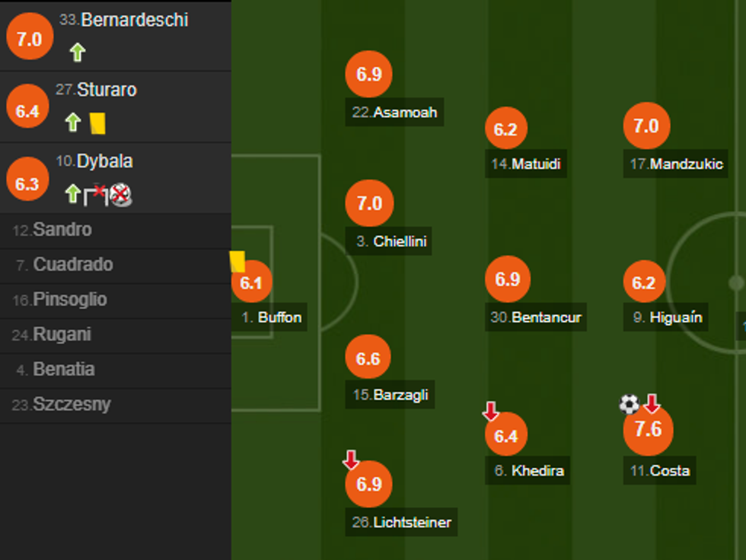Open Chiellini's player name label
The width and height of the screenshot is (746, 560).
click(x=392, y=242)
